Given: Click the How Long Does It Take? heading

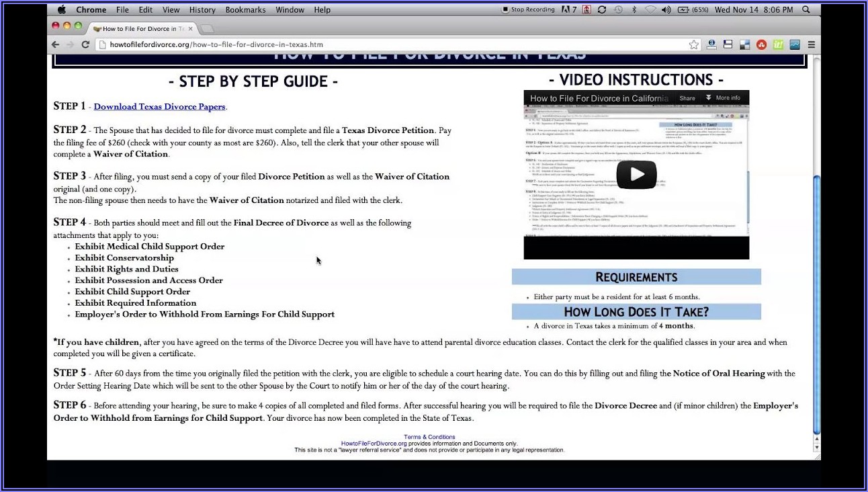Looking at the screenshot, I should (x=636, y=312).
